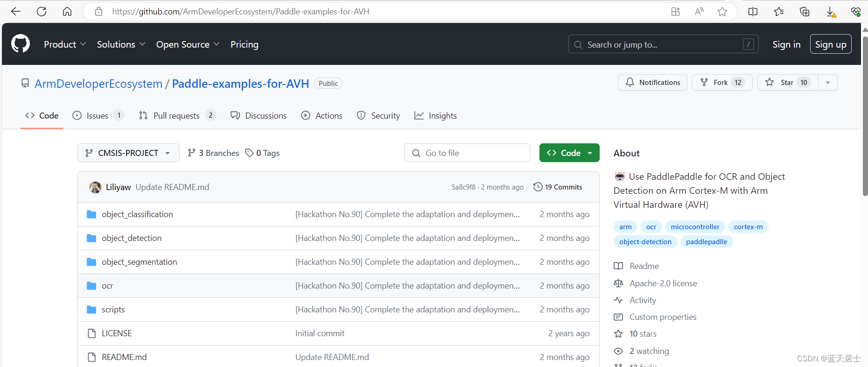
Task: Click the browser back arrow
Action: click(x=16, y=12)
